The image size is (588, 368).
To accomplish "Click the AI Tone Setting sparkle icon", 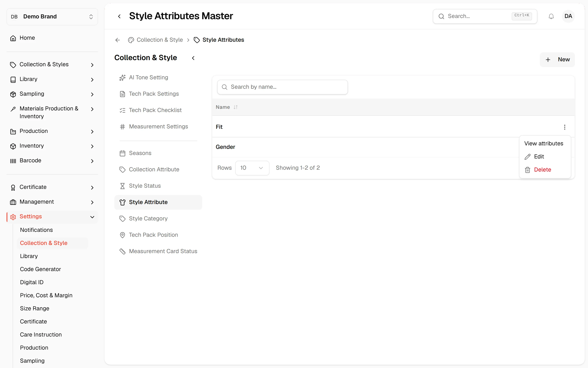I will tap(122, 78).
